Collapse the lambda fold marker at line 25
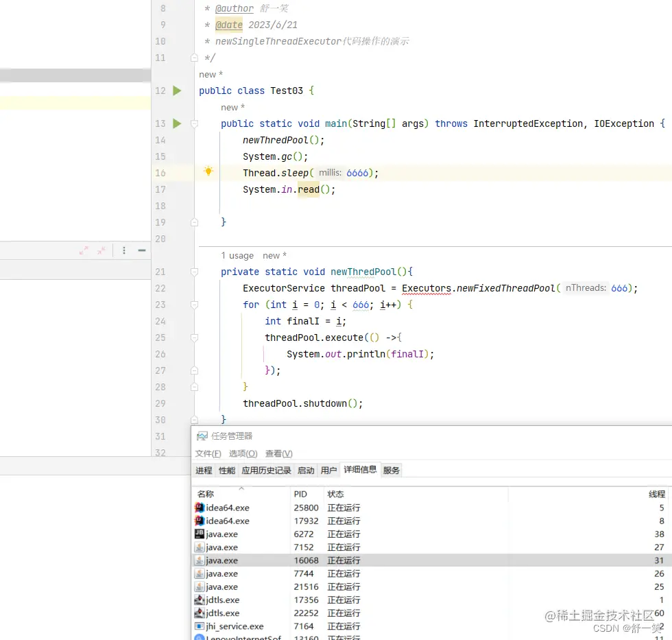 (x=194, y=337)
